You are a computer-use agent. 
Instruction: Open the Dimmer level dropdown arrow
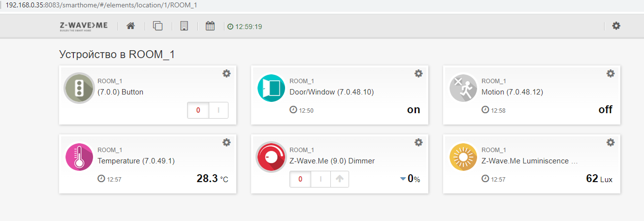[x=403, y=179]
